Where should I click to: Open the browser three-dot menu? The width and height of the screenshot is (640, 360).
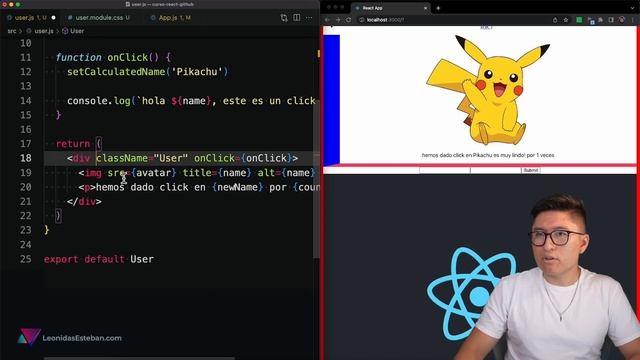(x=633, y=20)
